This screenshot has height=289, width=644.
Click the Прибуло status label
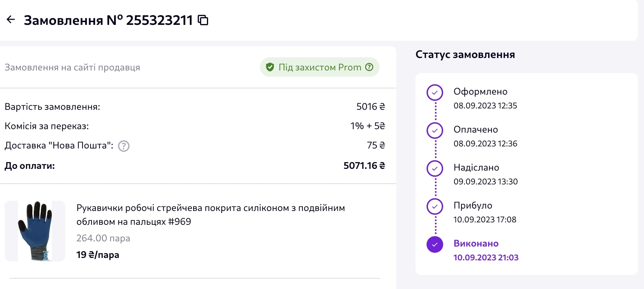(x=473, y=205)
